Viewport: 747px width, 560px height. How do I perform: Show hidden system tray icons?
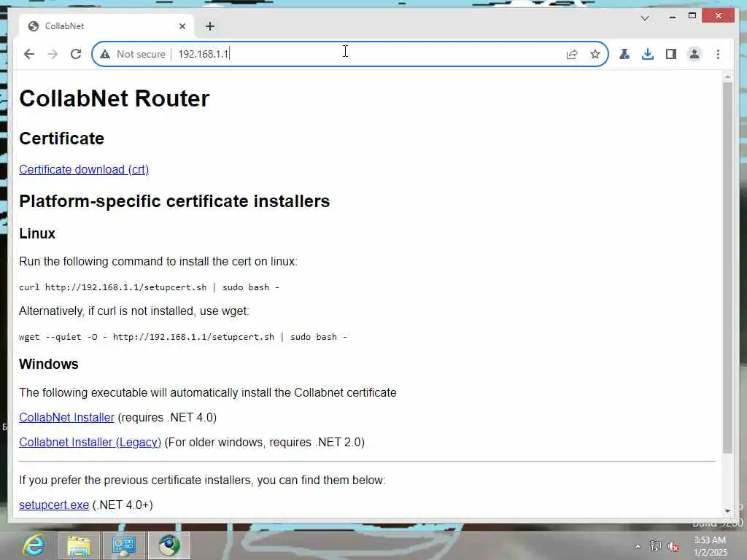coord(638,547)
